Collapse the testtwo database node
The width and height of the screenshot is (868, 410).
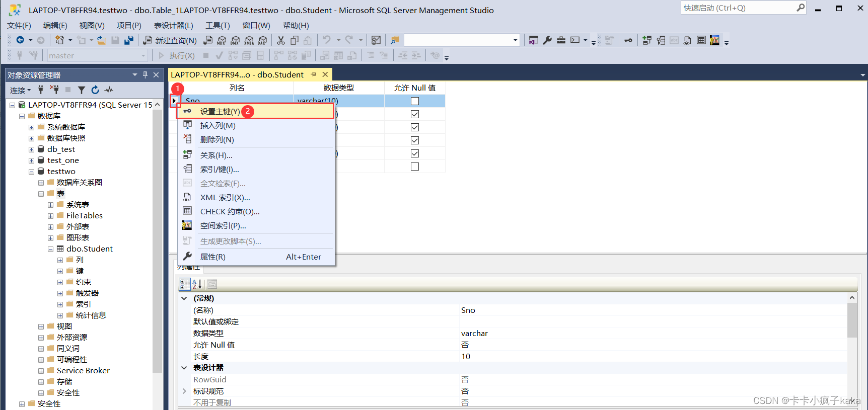point(31,172)
